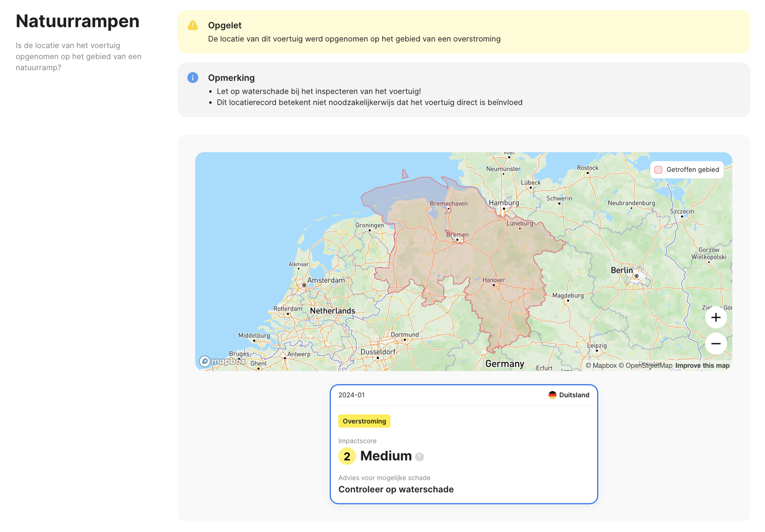
Task: Click Alkmaar on the map
Action: coord(298,264)
